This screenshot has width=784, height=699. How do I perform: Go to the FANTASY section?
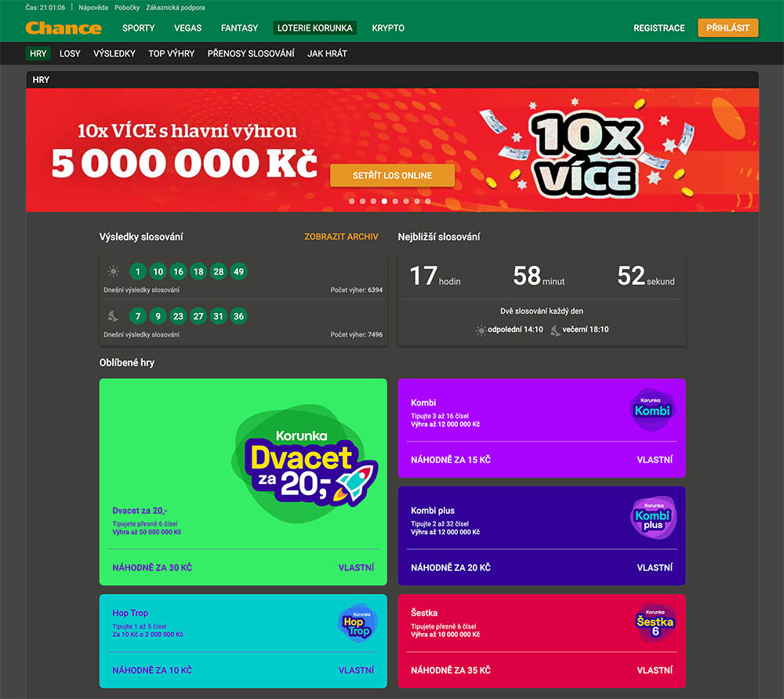pos(239,28)
